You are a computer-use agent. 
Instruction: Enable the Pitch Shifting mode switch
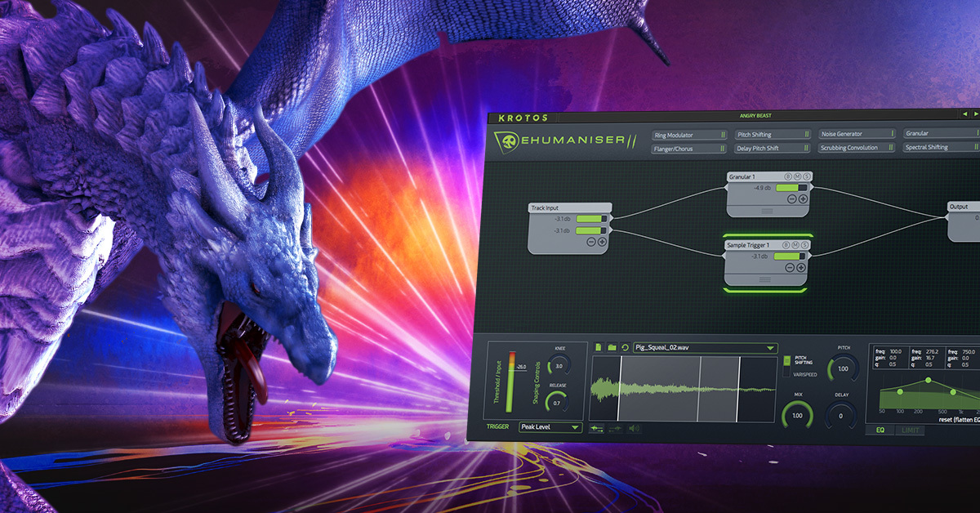pyautogui.click(x=787, y=360)
